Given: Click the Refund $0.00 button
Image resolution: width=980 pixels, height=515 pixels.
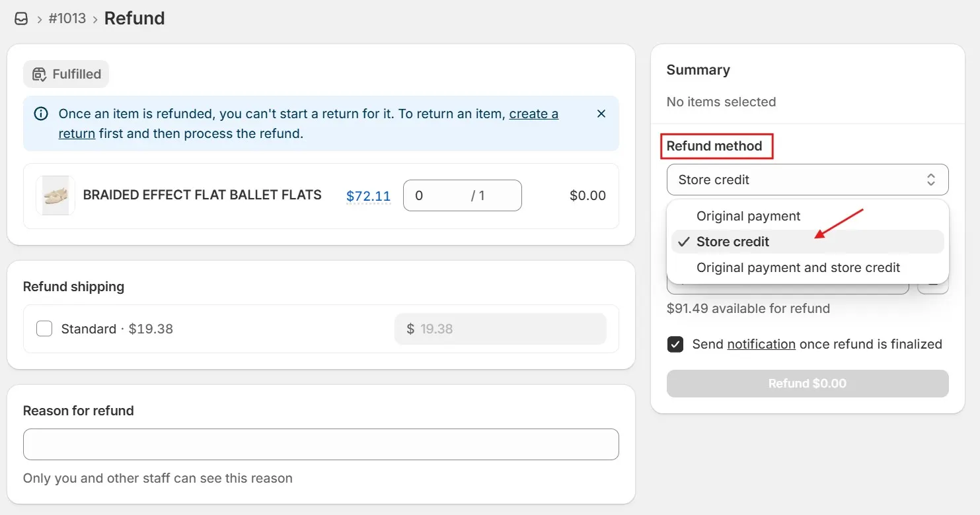Looking at the screenshot, I should 808,384.
